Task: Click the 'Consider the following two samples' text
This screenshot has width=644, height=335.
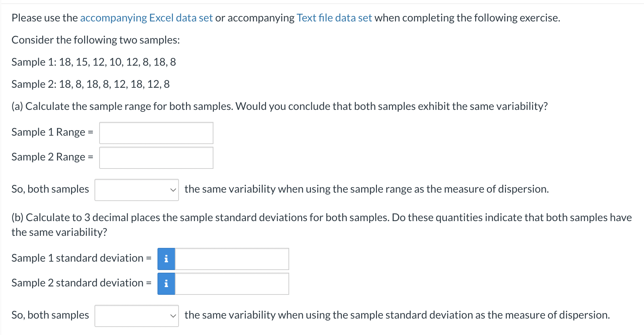Action: pyautogui.click(x=96, y=40)
